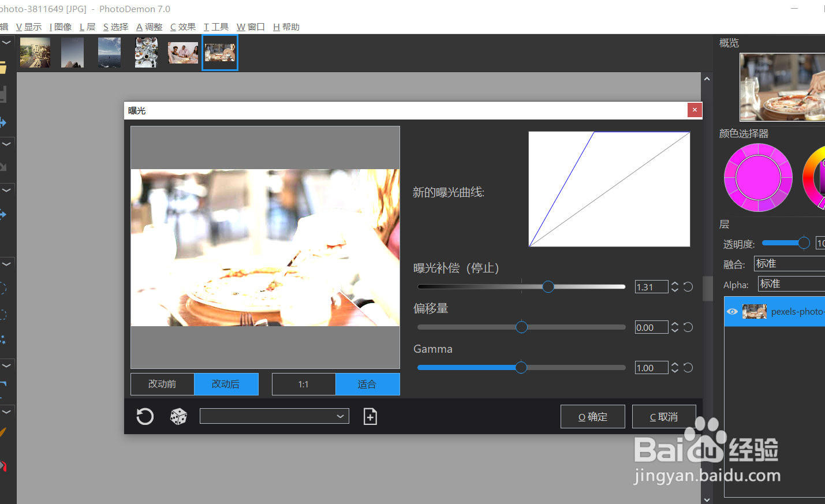Open the H 帮助 menu

[286, 27]
